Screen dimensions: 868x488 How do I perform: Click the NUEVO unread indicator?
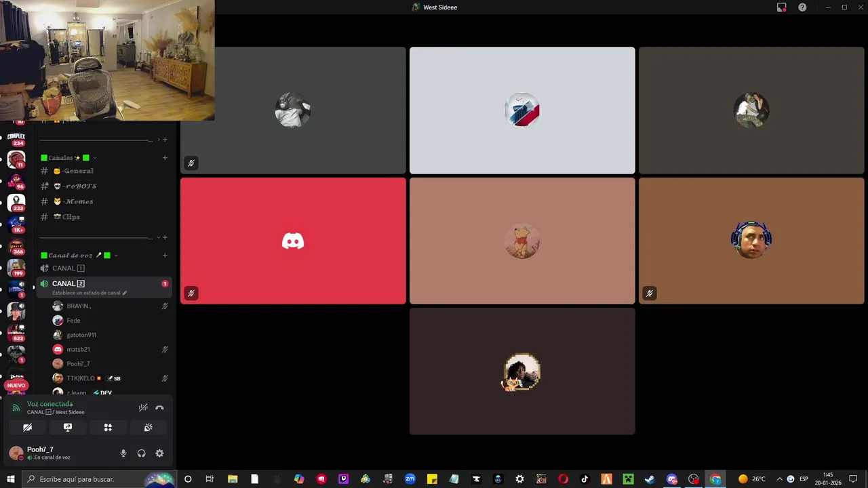[16, 385]
